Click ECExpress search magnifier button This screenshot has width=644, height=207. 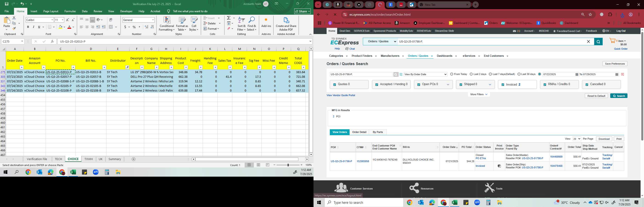click(x=598, y=42)
